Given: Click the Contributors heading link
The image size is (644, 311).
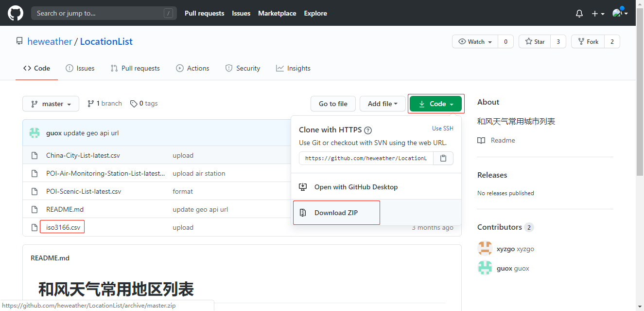Looking at the screenshot, I should (505, 227).
